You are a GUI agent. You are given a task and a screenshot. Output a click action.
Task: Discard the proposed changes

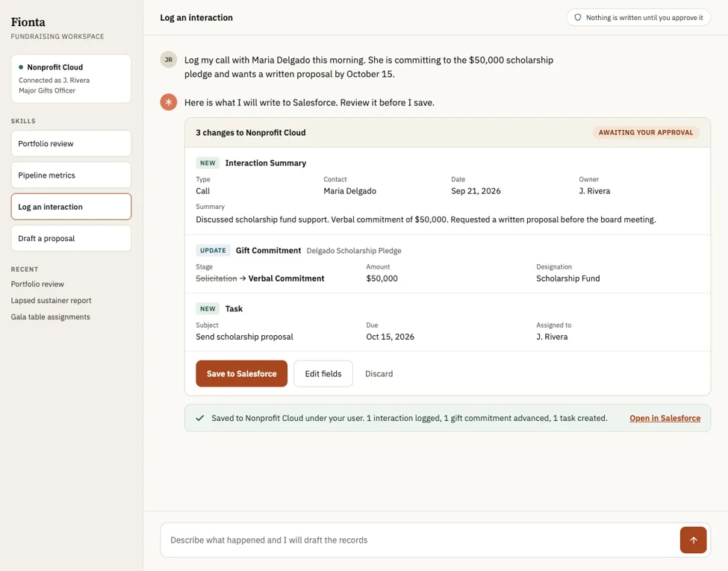tap(379, 374)
